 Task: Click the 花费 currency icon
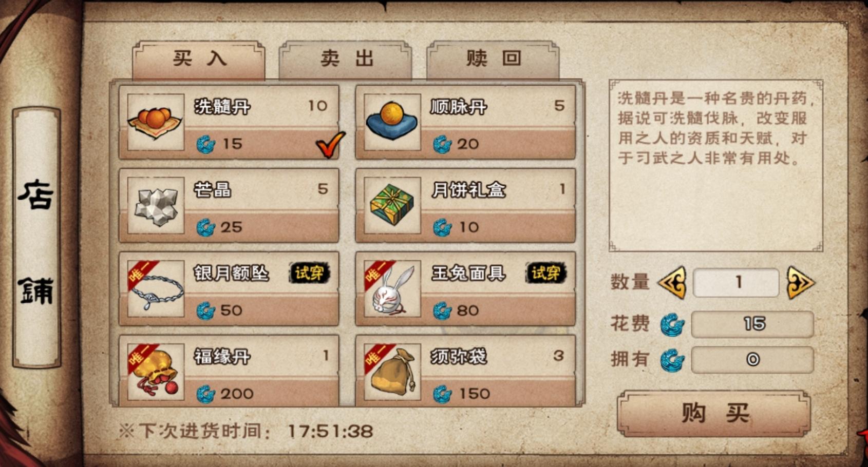(x=672, y=324)
